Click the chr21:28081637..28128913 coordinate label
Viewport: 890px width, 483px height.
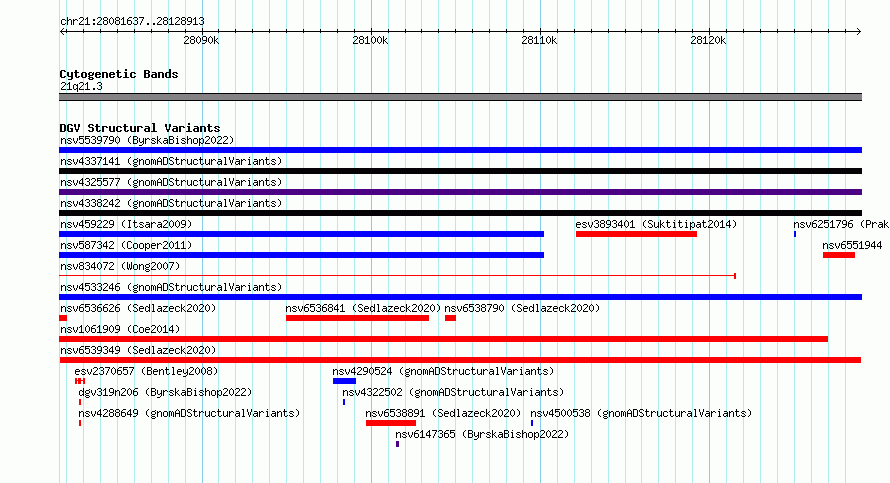tap(132, 21)
